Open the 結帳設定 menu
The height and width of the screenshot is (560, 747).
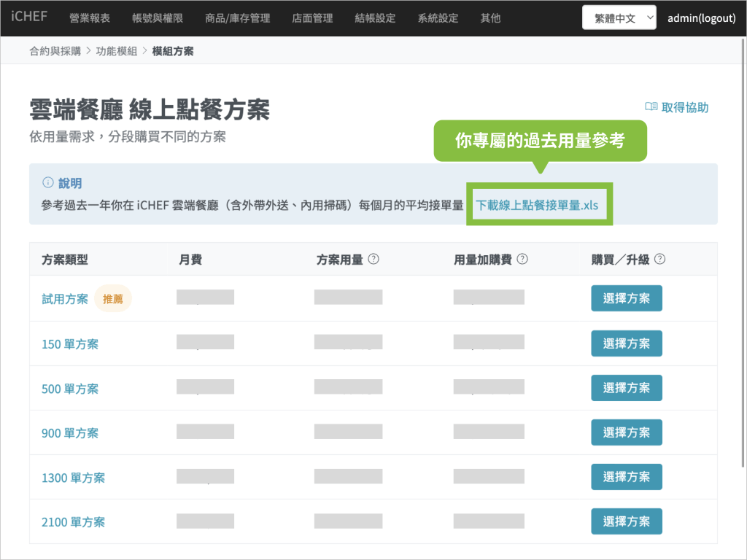[x=375, y=18]
